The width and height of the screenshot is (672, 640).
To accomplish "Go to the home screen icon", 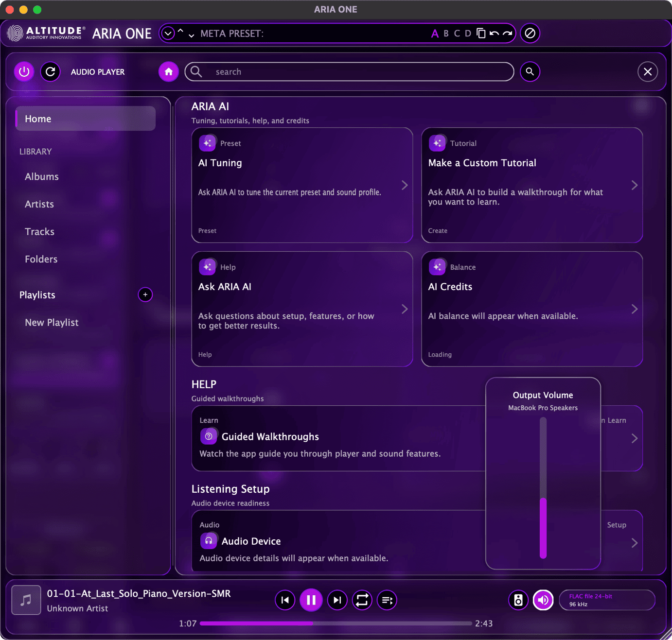I will [x=168, y=72].
